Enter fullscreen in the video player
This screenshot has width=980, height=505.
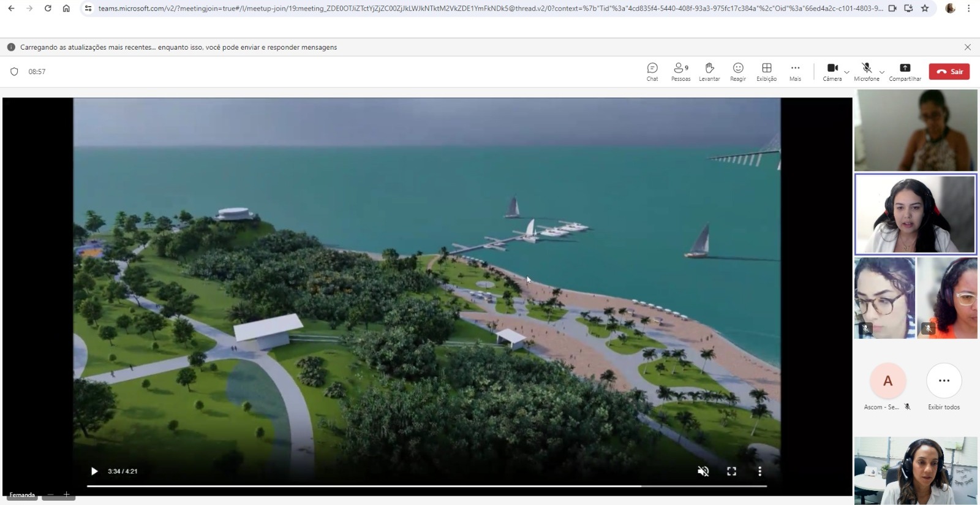[x=731, y=471]
